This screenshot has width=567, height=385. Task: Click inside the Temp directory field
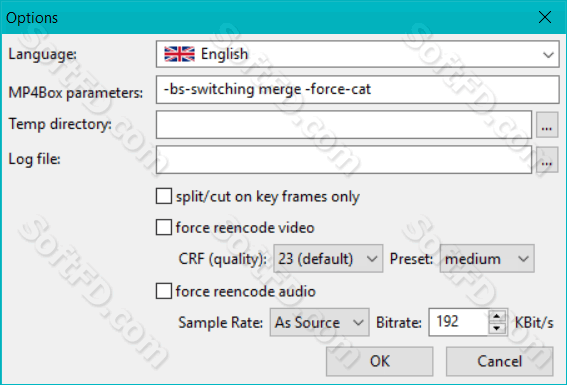[x=344, y=125]
